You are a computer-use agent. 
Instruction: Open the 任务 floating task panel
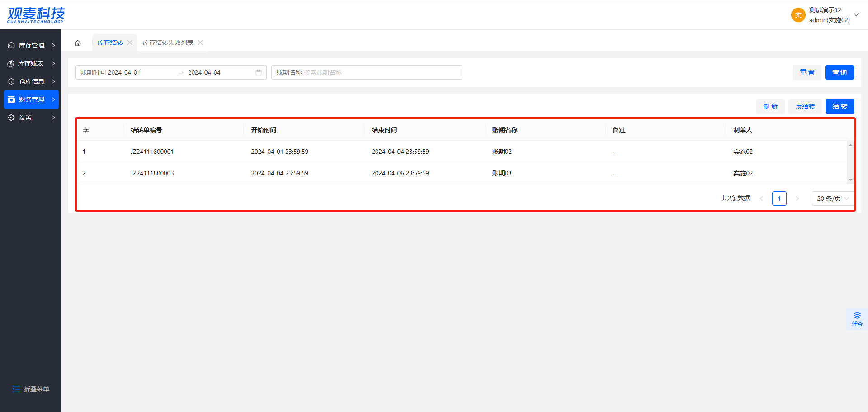point(857,319)
